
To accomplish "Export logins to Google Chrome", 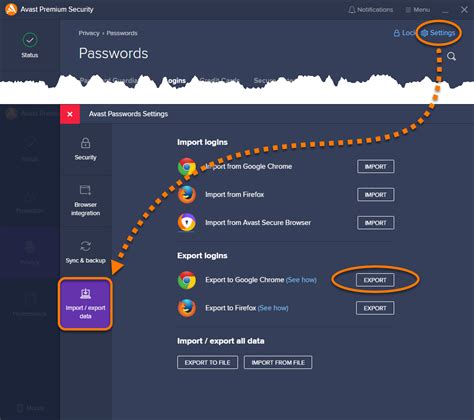I will (x=375, y=280).
